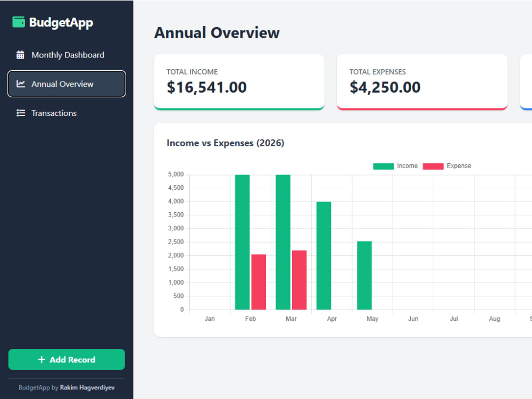
Task: Click the 5,000 y-axis label
Action: (176, 174)
